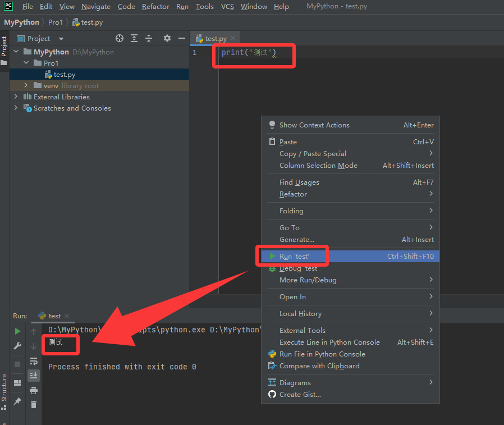Click the Show Context Actions lightbulb icon
The image size is (504, 425).
coord(272,125)
